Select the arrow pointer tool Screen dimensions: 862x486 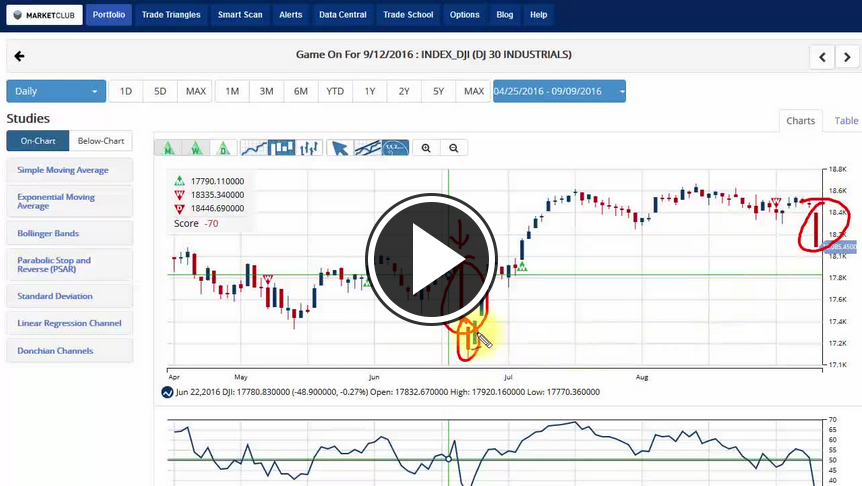point(340,148)
